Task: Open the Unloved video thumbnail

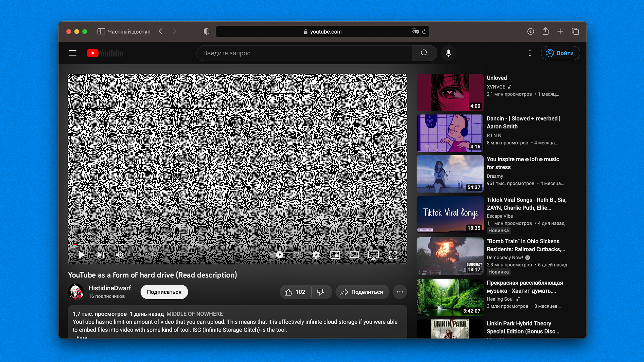Action: [450, 93]
